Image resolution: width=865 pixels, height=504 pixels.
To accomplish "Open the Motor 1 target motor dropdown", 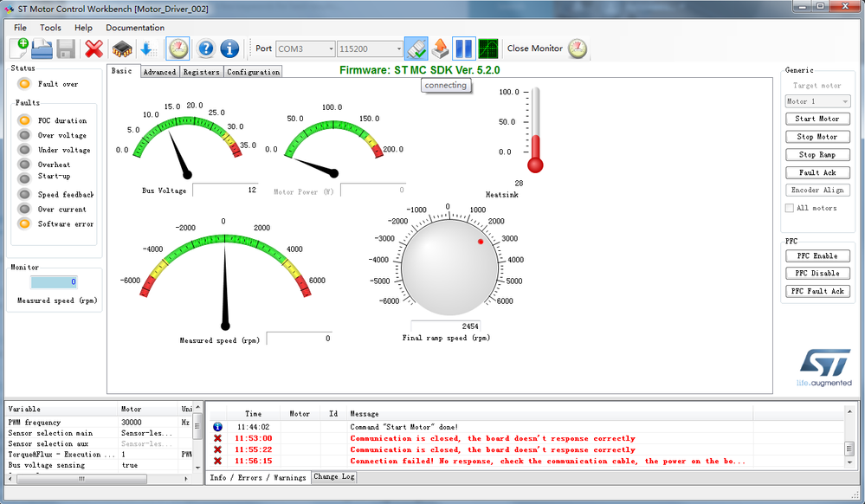I will [817, 101].
